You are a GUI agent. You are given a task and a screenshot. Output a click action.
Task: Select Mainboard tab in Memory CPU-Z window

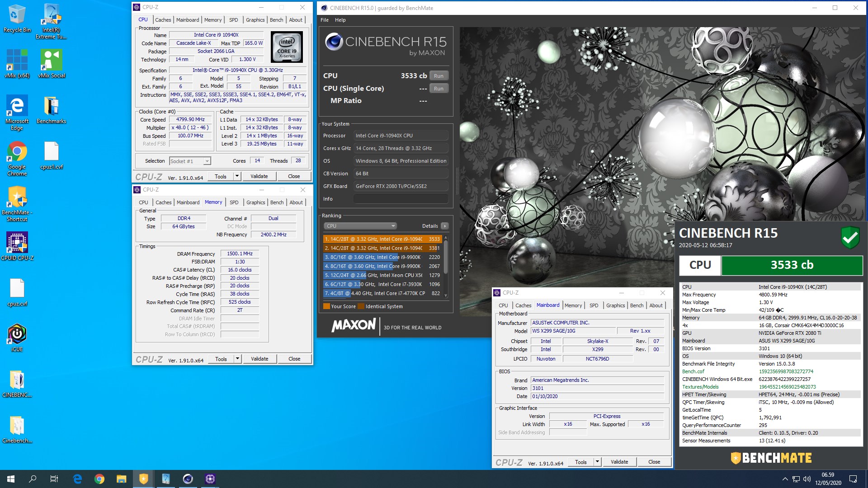[188, 202]
